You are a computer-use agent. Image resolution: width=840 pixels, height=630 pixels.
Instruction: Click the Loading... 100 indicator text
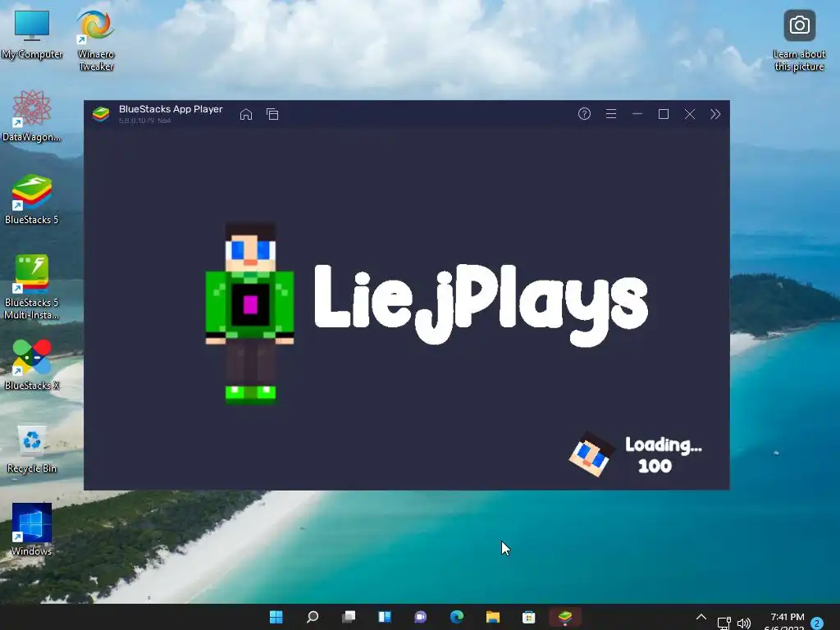pos(663,454)
